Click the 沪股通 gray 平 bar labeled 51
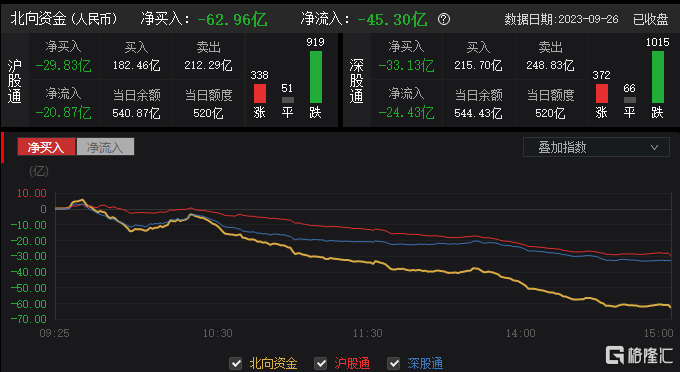 pos(288,100)
